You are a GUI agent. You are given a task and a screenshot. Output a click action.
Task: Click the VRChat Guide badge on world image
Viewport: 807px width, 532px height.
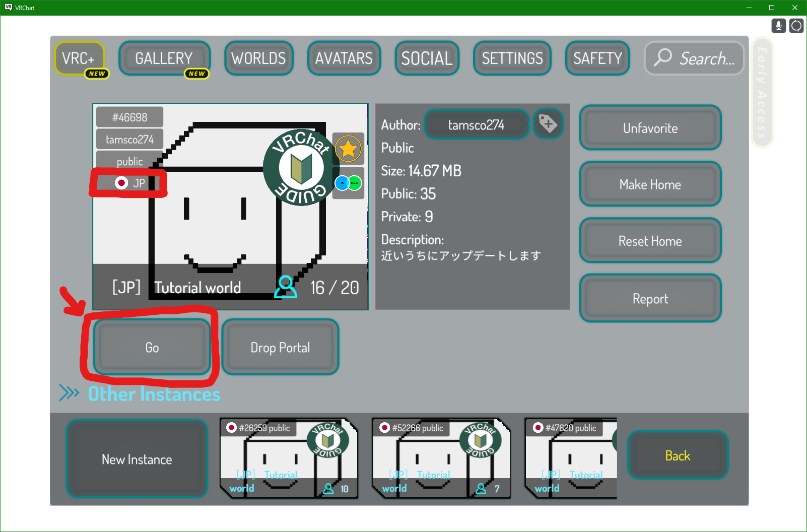300,167
